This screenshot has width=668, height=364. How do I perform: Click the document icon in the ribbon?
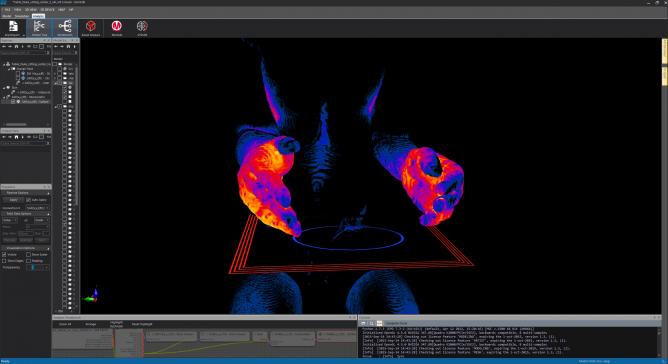pyautogui.click(x=13, y=26)
